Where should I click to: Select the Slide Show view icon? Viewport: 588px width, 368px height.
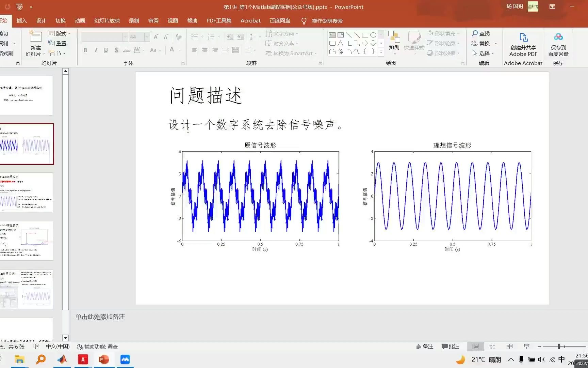tap(526, 346)
